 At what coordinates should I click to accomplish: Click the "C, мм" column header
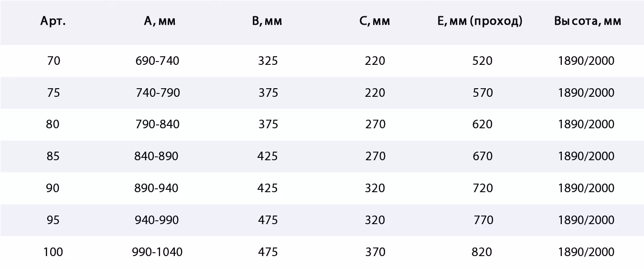pos(375,21)
